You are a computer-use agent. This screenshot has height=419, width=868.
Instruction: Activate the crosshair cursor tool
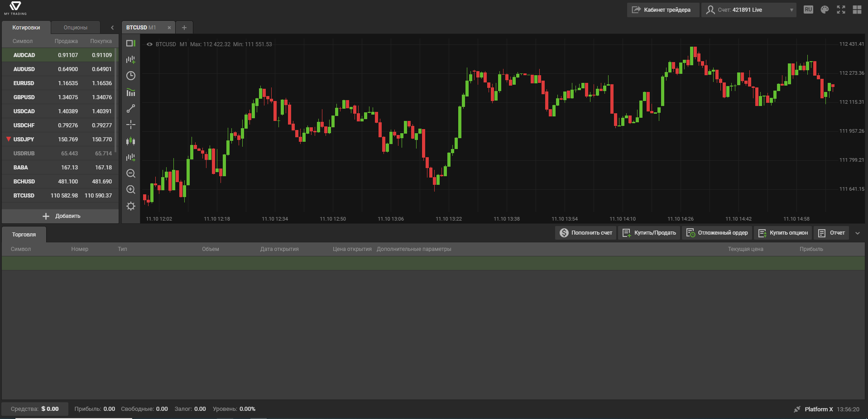point(131,125)
